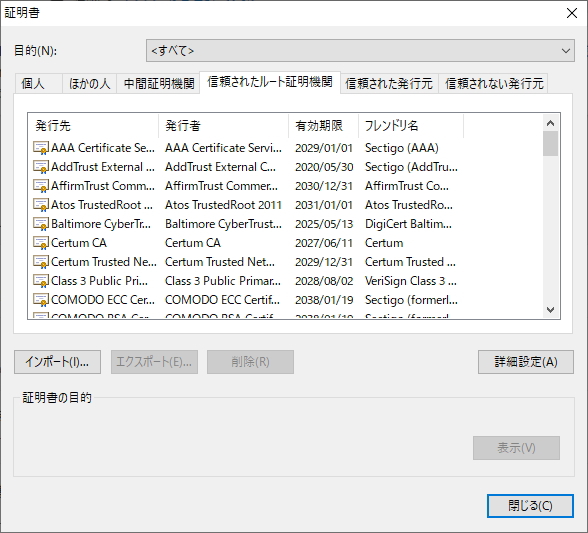Screen dimensions: 588x533
Task: Click friendly name 'DigiCert Baltim...'
Action: pyautogui.click(x=408, y=224)
